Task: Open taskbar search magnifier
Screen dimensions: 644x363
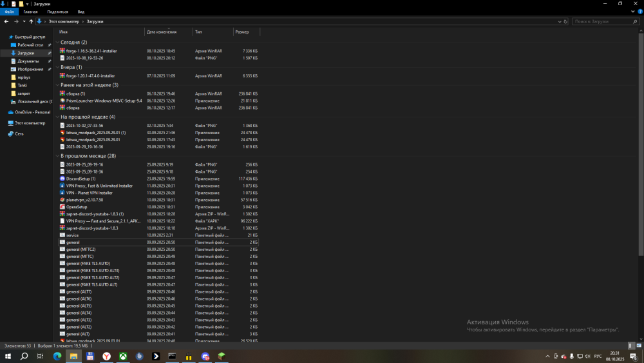Action: click(x=24, y=356)
